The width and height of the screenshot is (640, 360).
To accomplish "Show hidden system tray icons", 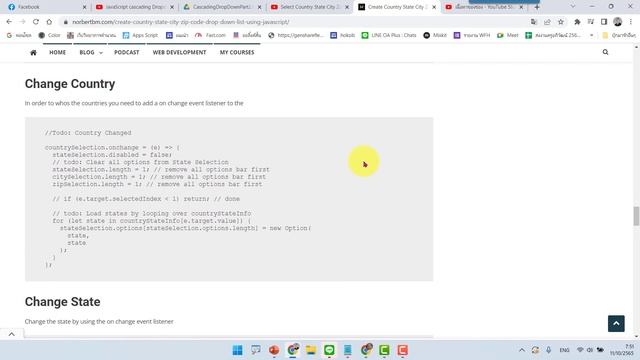I will (522, 350).
